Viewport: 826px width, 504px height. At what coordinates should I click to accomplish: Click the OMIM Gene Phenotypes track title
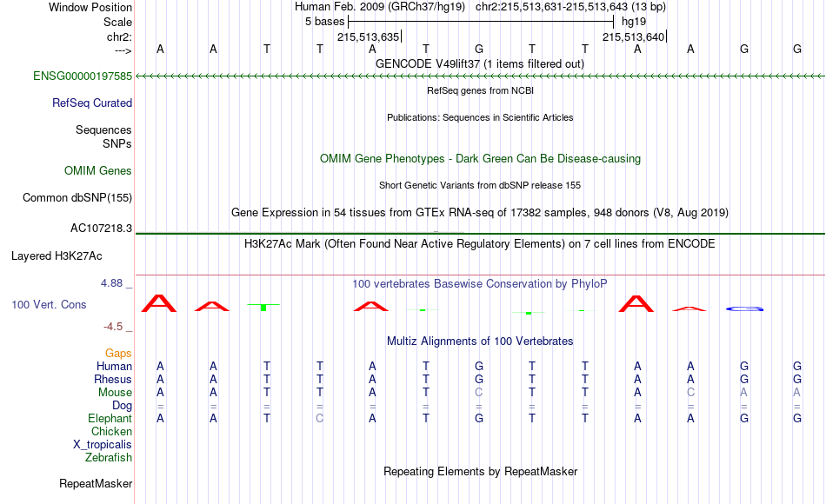point(480,158)
